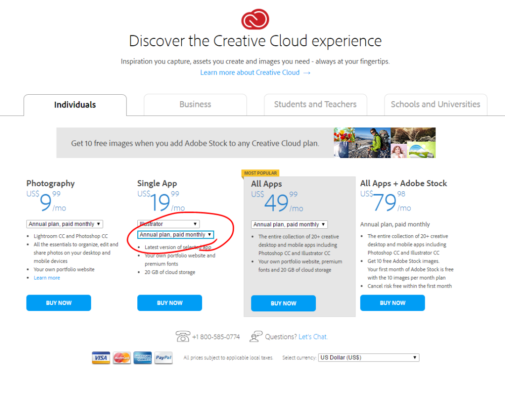Click the MOST POPULAR badge on All Apps
505x420 pixels.
point(260,173)
